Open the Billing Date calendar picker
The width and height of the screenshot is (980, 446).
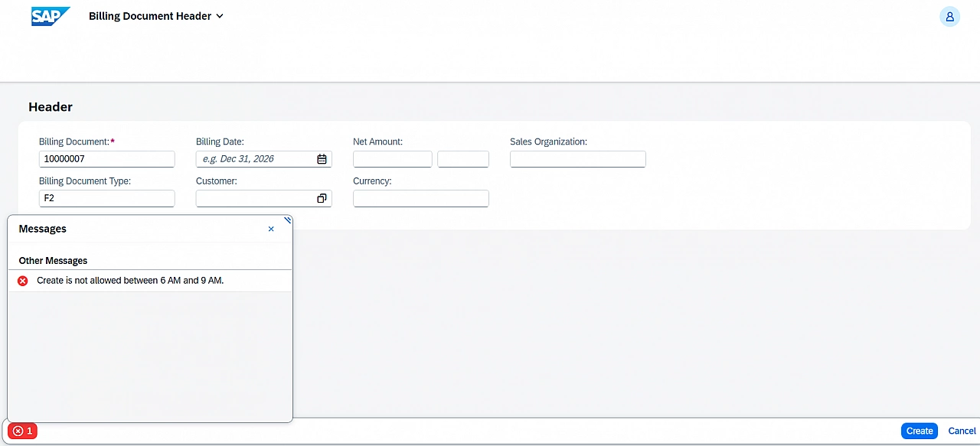(322, 158)
